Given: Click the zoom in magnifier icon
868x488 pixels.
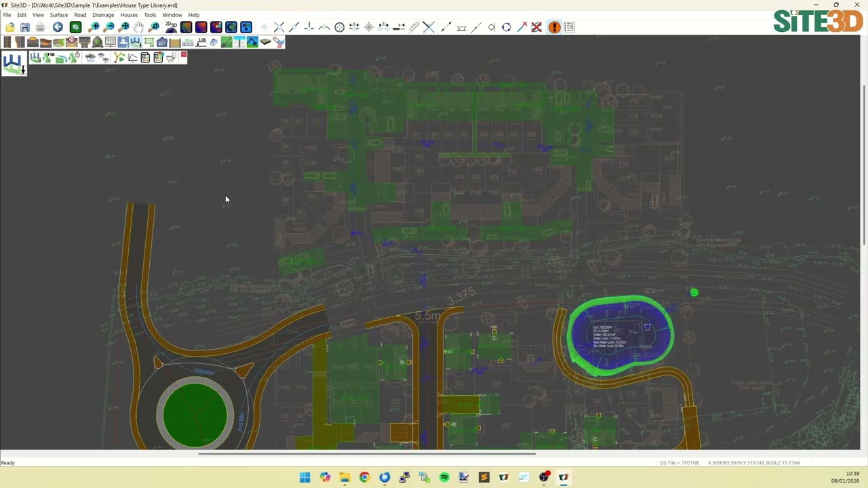Looking at the screenshot, I should [x=94, y=27].
